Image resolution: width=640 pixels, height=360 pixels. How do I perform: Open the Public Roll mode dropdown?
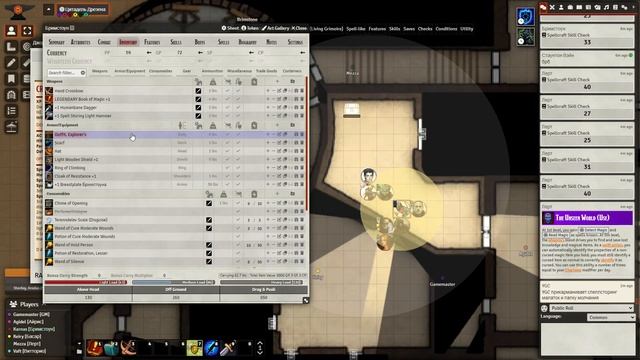pos(591,308)
